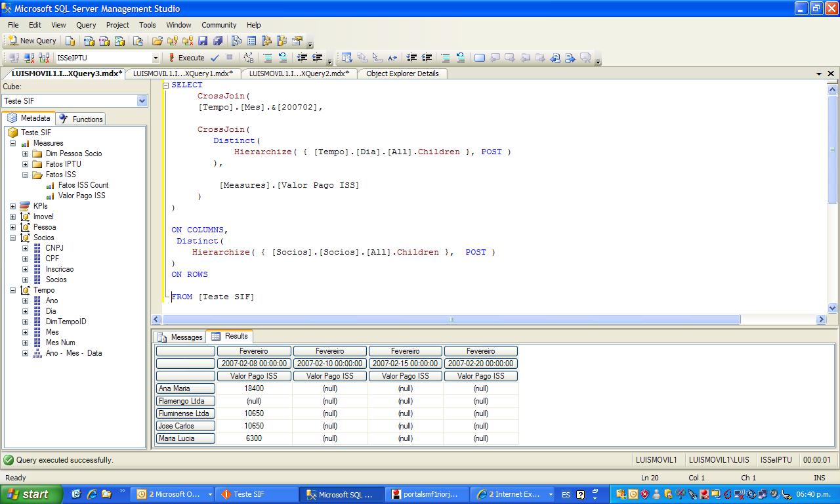The width and height of the screenshot is (840, 504).
Task: Expand the Mes node under Tempo
Action: click(25, 332)
